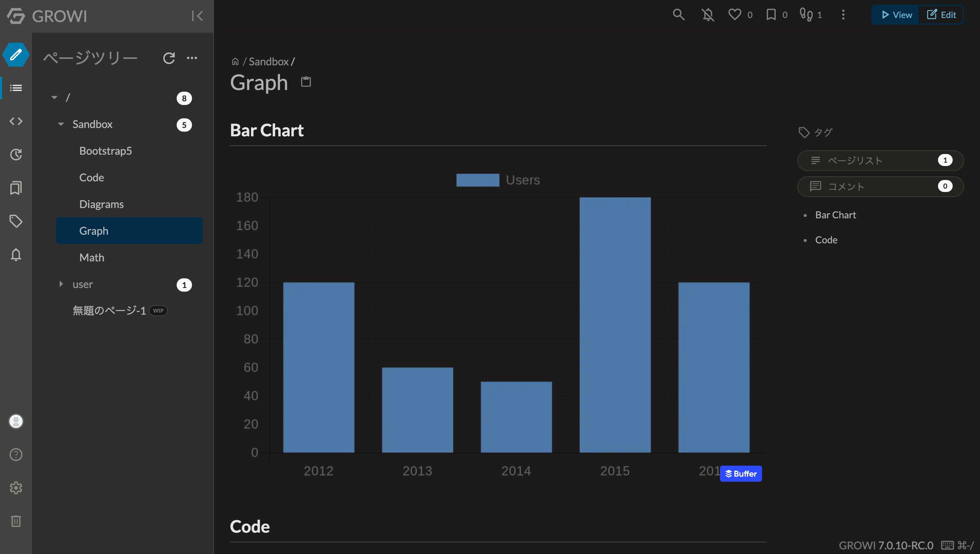The height and width of the screenshot is (554, 980).
Task: Click the search magnifier icon
Action: click(678, 15)
